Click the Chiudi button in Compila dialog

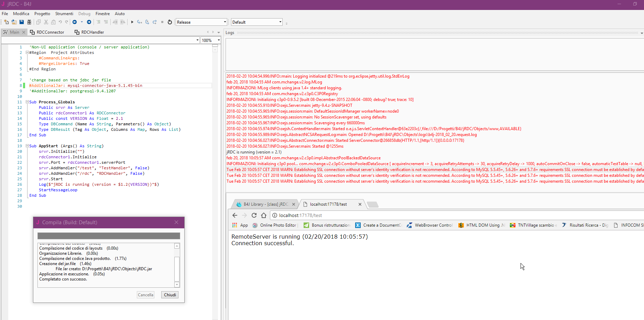[x=170, y=295]
